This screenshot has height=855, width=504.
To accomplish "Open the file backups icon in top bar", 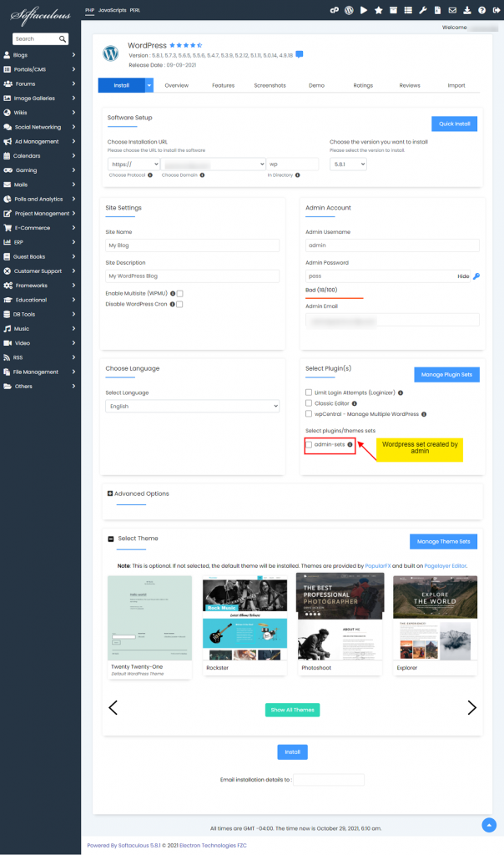I will pyautogui.click(x=437, y=10).
